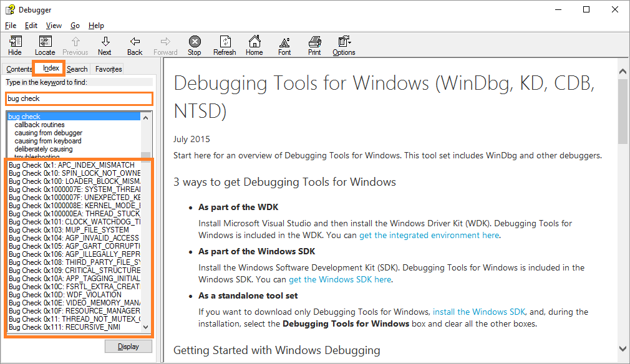Click the Debugger app icon in title bar
Viewport: 630px width, 364px height.
pos(10,9)
